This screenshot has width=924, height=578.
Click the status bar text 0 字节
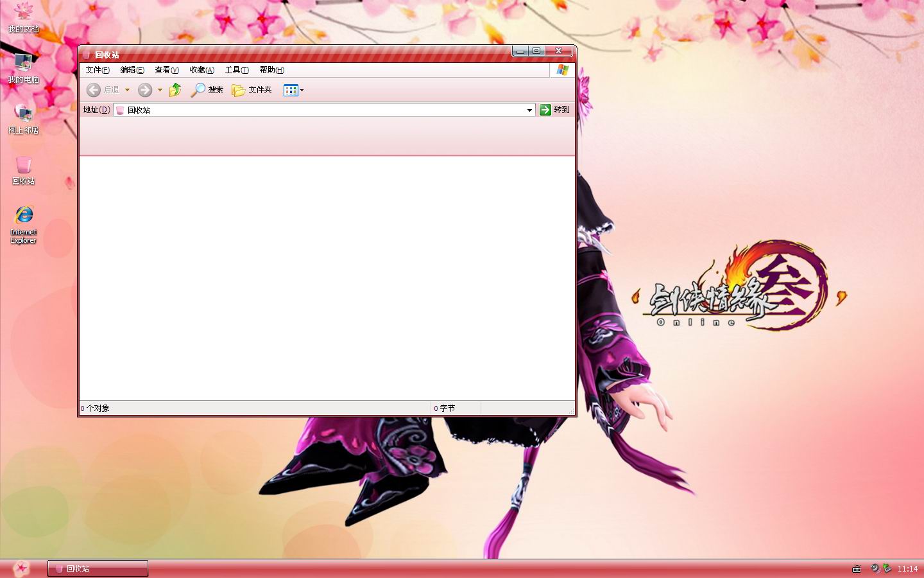445,408
